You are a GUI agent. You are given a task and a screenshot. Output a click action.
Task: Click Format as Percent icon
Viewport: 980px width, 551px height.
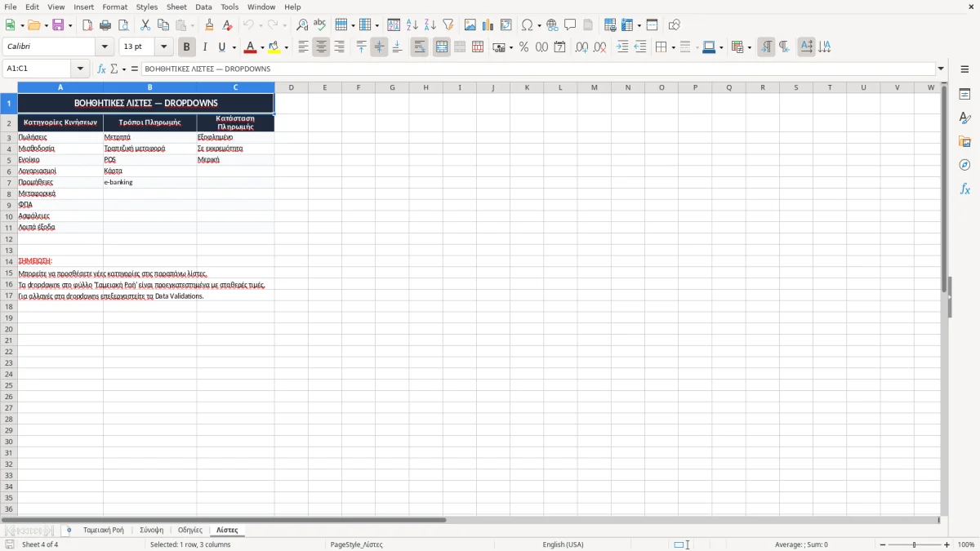[523, 47]
